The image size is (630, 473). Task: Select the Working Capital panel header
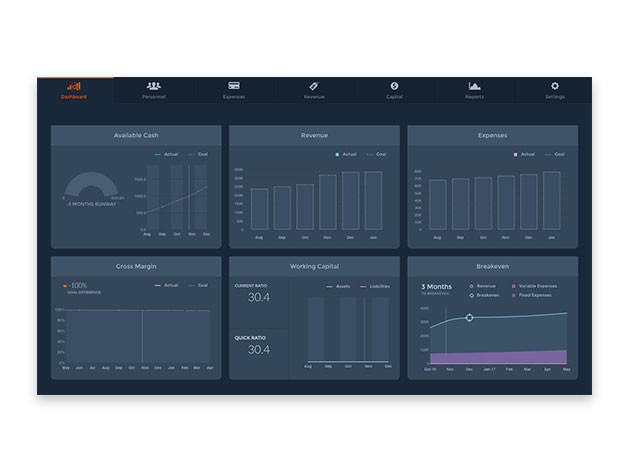point(314,266)
